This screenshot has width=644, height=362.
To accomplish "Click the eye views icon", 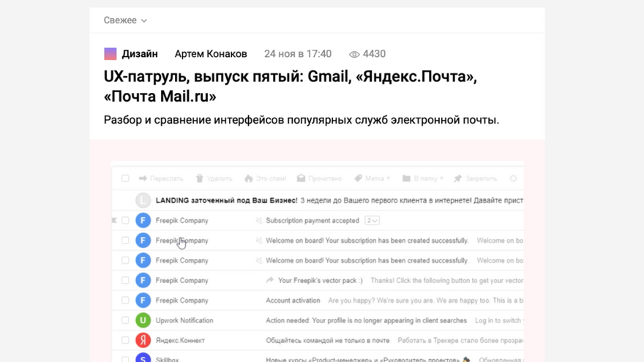I will point(354,54).
